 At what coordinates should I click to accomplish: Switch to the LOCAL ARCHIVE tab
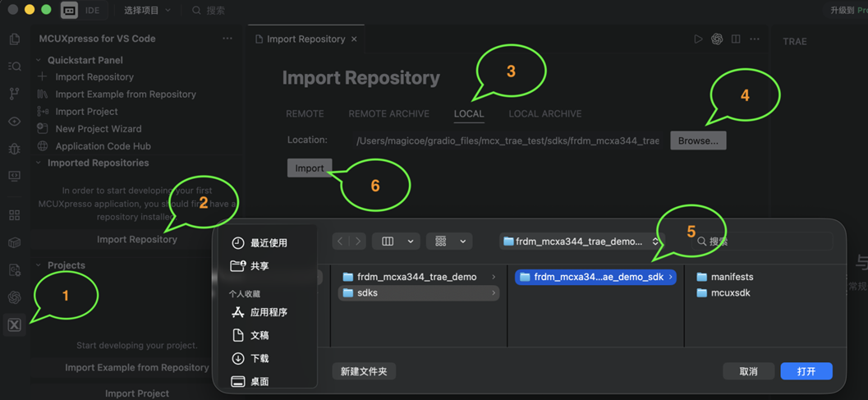(x=545, y=113)
